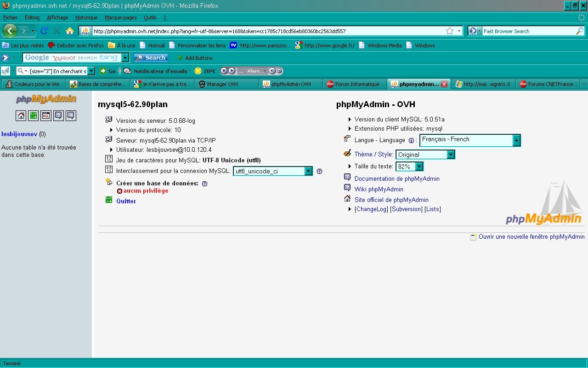Click the radio play button

point(232,71)
